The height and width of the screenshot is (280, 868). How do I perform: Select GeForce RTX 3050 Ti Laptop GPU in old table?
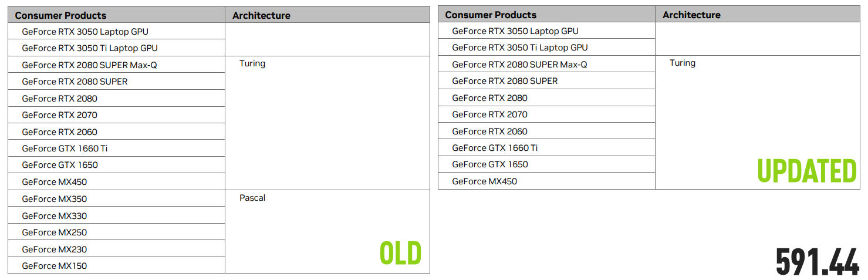pos(90,48)
